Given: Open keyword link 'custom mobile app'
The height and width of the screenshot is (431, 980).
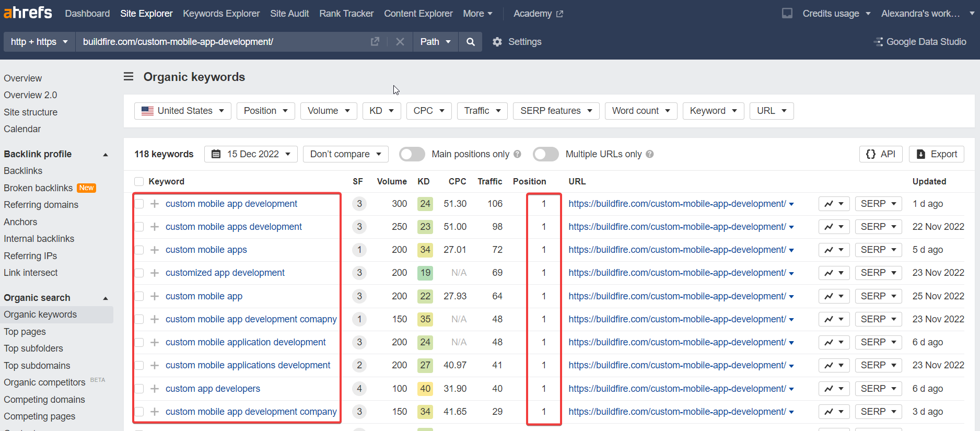Looking at the screenshot, I should click(x=204, y=296).
